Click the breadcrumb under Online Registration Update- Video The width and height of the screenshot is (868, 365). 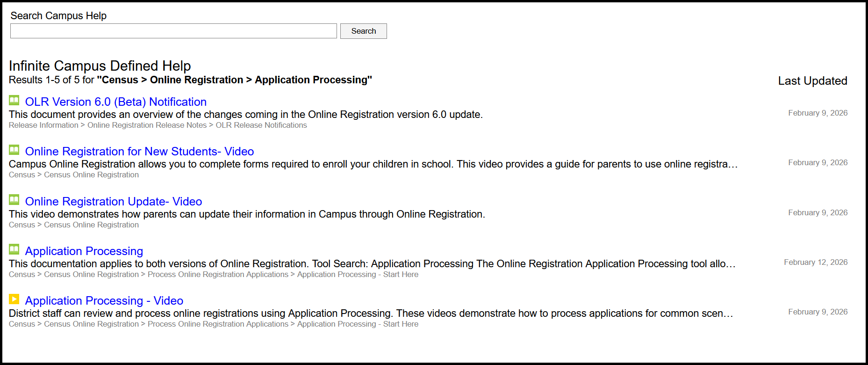point(74,225)
